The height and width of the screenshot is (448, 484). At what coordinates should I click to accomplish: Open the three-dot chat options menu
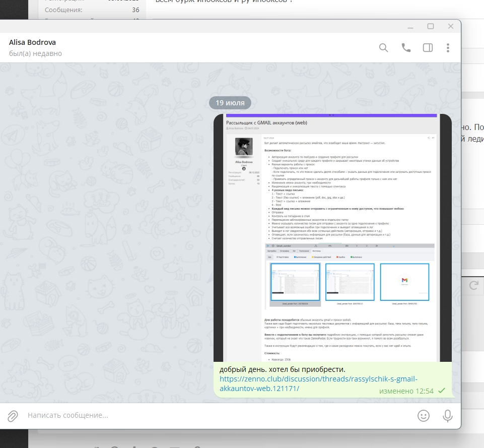coord(448,48)
